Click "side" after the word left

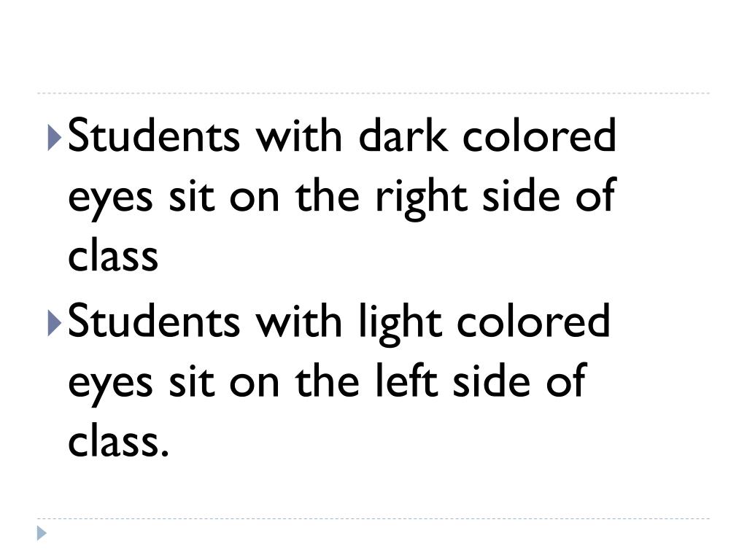(491, 379)
